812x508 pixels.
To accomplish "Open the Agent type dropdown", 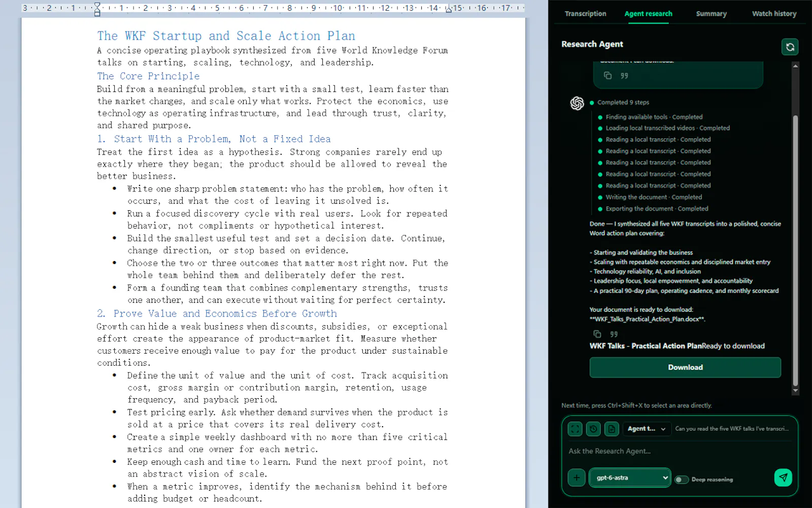I will [647, 429].
